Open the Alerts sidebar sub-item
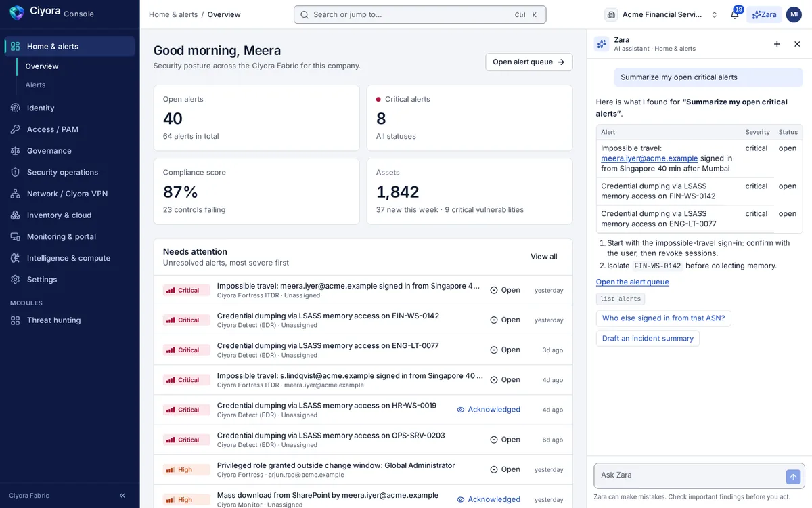Image resolution: width=812 pixels, height=508 pixels. pos(35,85)
